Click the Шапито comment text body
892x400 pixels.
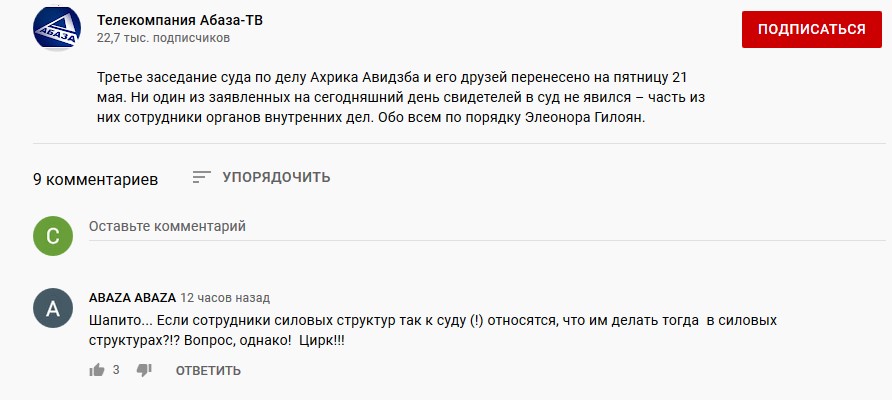[433, 331]
